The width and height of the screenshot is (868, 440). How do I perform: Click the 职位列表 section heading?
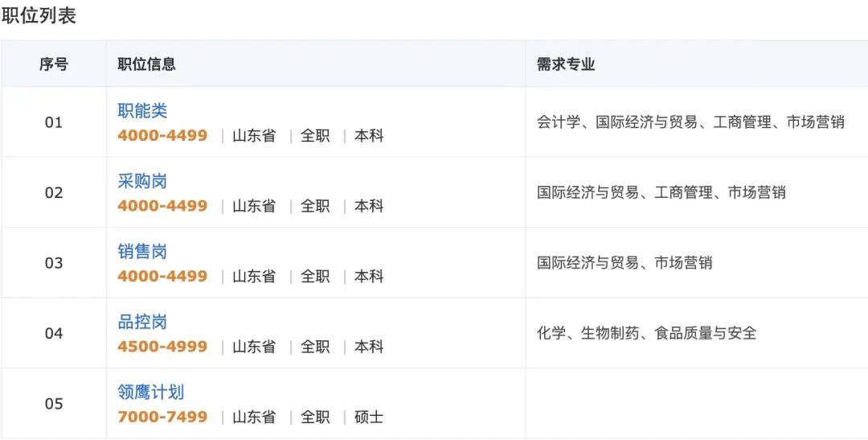(39, 16)
